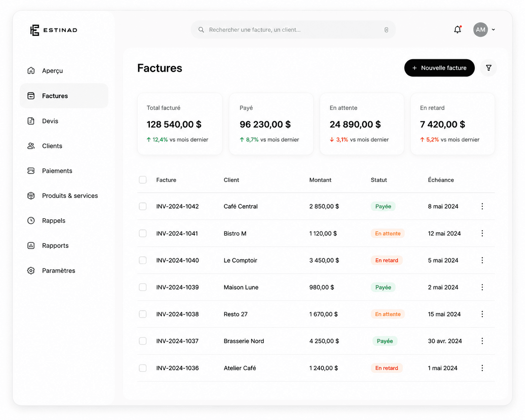The width and height of the screenshot is (525, 420).
Task: Click client name Maison Lune
Action: click(x=241, y=287)
